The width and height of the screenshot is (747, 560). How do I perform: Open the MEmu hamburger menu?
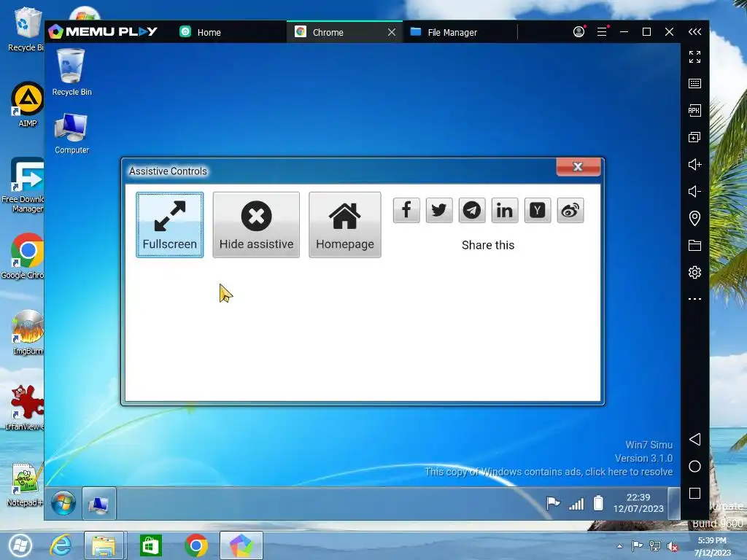pos(602,31)
